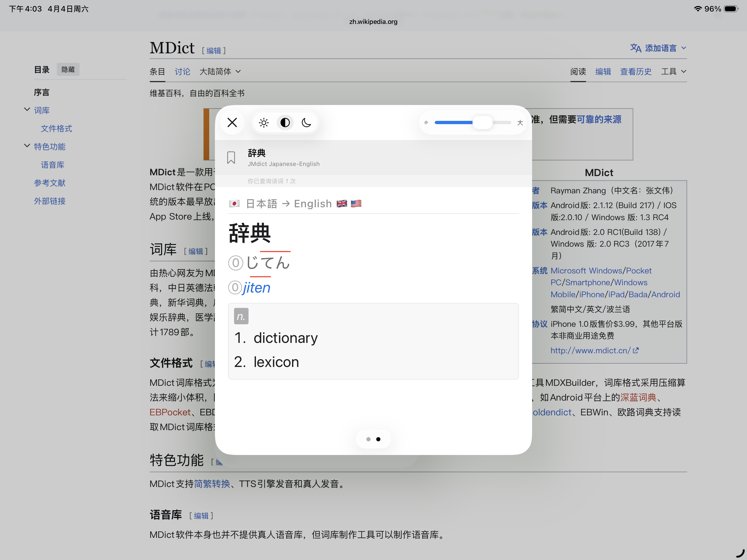Hide the table of contents with 隐藏
The width and height of the screenshot is (747, 560).
(68, 69)
